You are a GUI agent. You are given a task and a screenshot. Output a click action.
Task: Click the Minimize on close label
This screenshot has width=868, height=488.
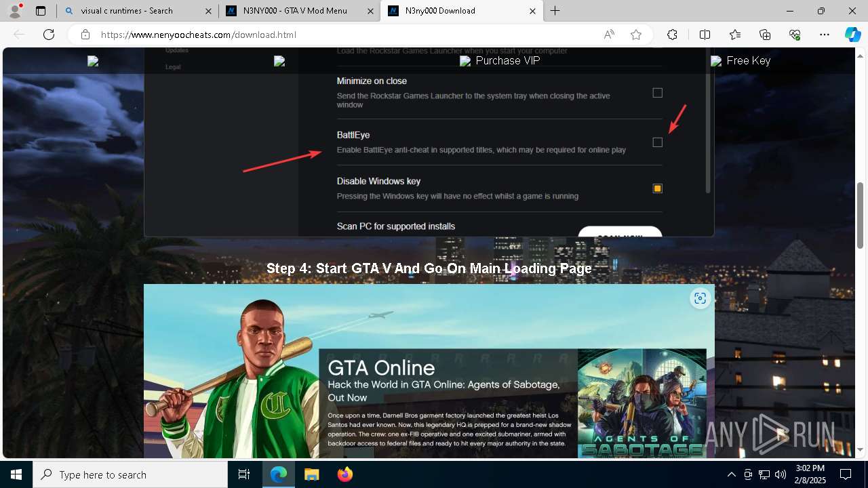pos(372,81)
